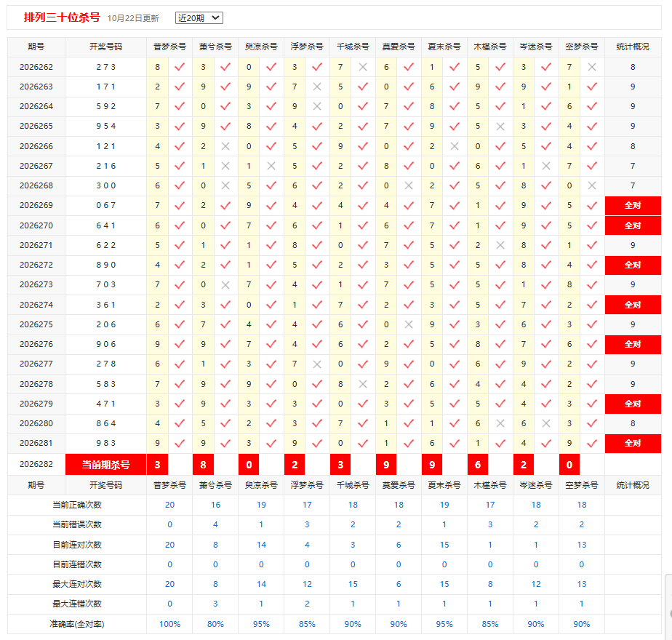This screenshot has height=640, width=672.
Task: Click the red checkmark for 空梦杀号 in row 2026281
Action: [x=592, y=443]
